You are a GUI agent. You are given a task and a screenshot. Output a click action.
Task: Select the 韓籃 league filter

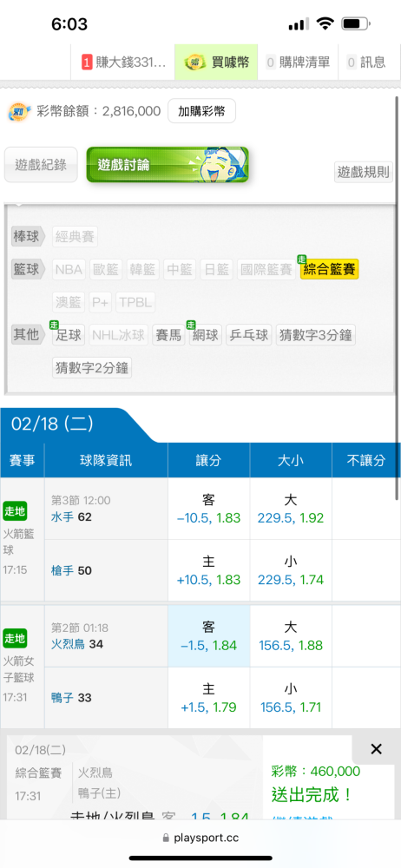(x=143, y=270)
